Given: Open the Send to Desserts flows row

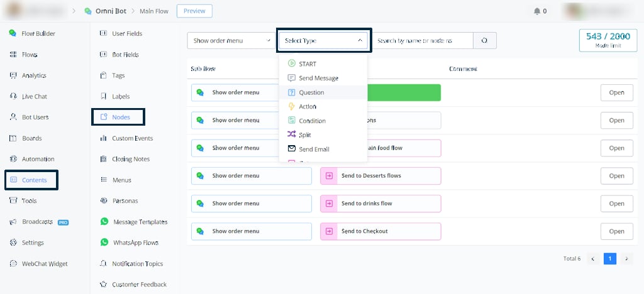Looking at the screenshot, I should point(616,175).
